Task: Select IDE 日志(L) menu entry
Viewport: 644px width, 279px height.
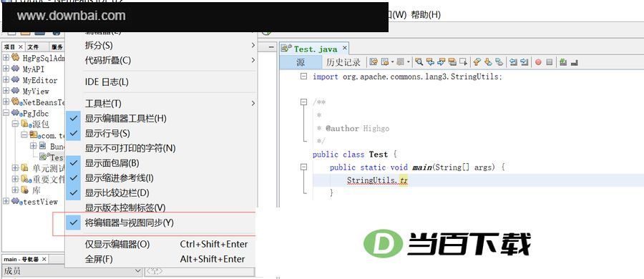Action: click(161, 82)
